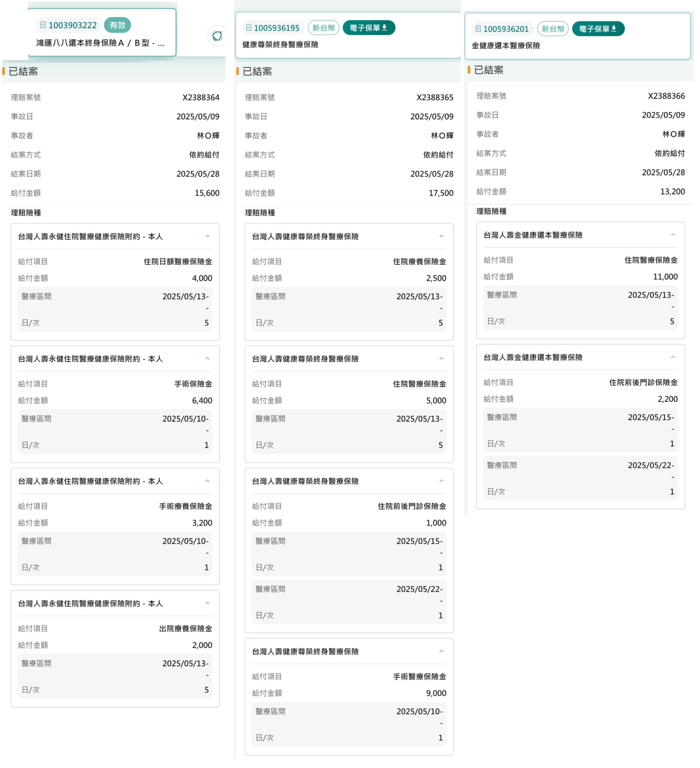This screenshot has width=700, height=768.
Task: Open policy number link 1005936195
Action: [276, 28]
